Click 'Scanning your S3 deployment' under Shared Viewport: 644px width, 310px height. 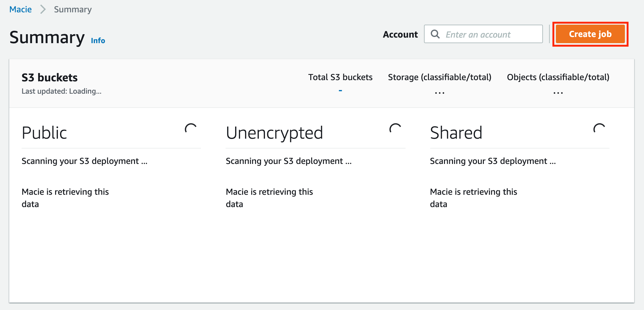click(x=493, y=161)
